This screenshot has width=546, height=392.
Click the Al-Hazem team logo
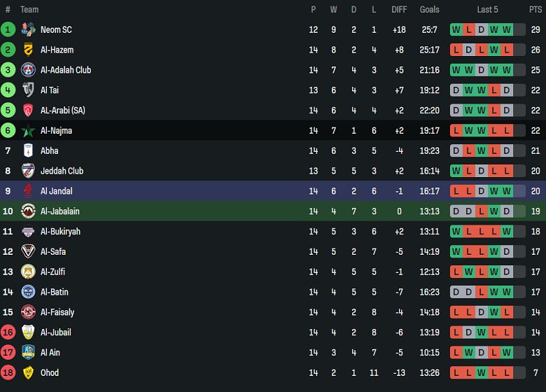(28, 50)
